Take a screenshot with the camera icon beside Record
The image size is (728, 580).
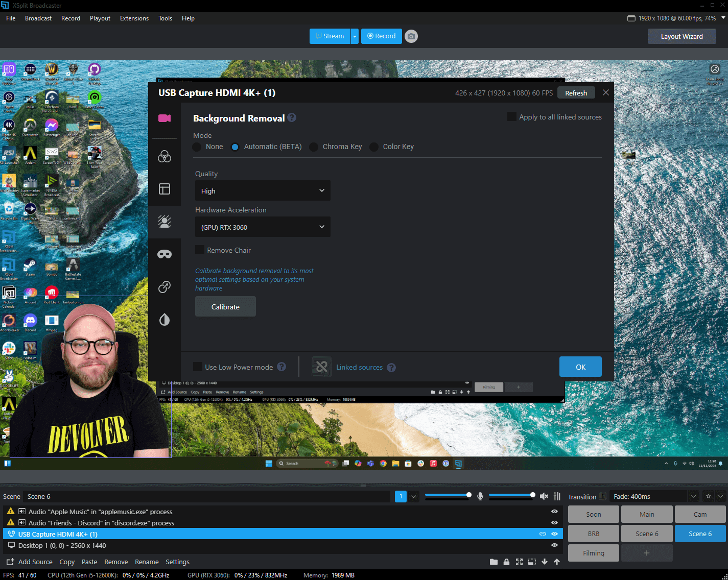pos(411,36)
